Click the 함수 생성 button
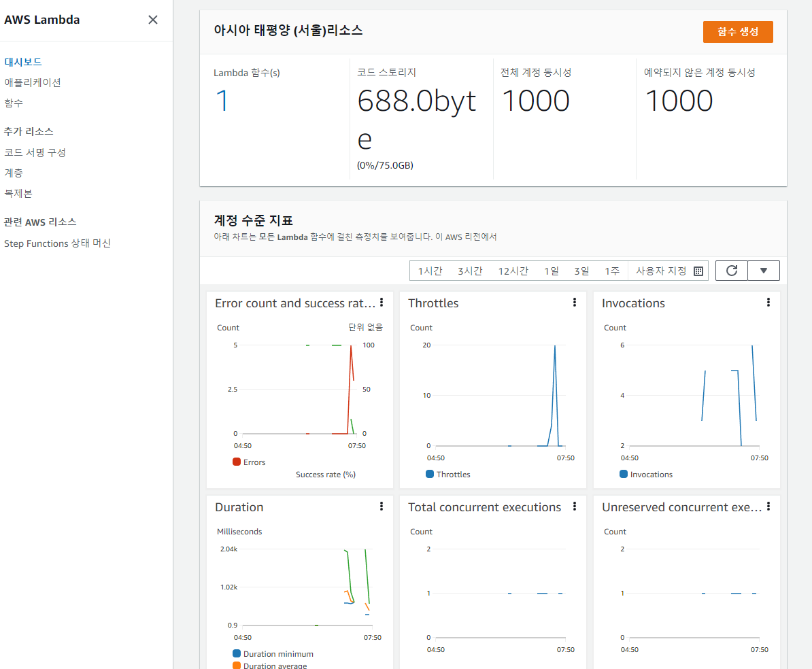Image resolution: width=812 pixels, height=669 pixels. click(737, 31)
